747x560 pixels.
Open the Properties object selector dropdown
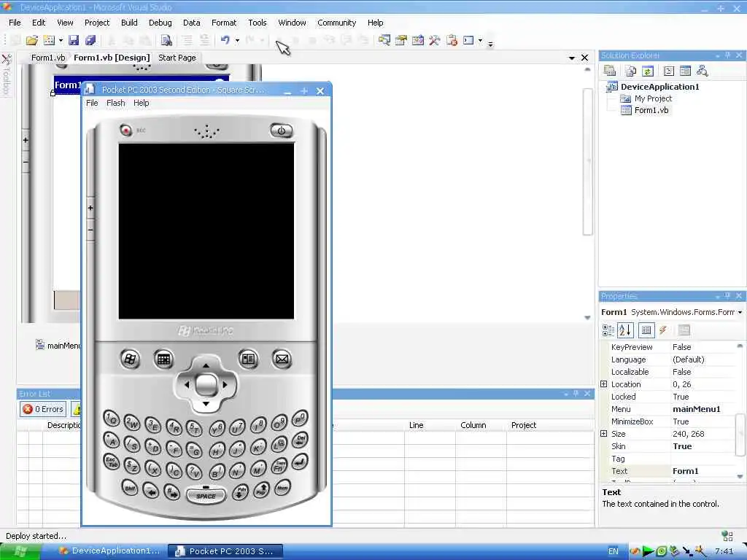(740, 312)
